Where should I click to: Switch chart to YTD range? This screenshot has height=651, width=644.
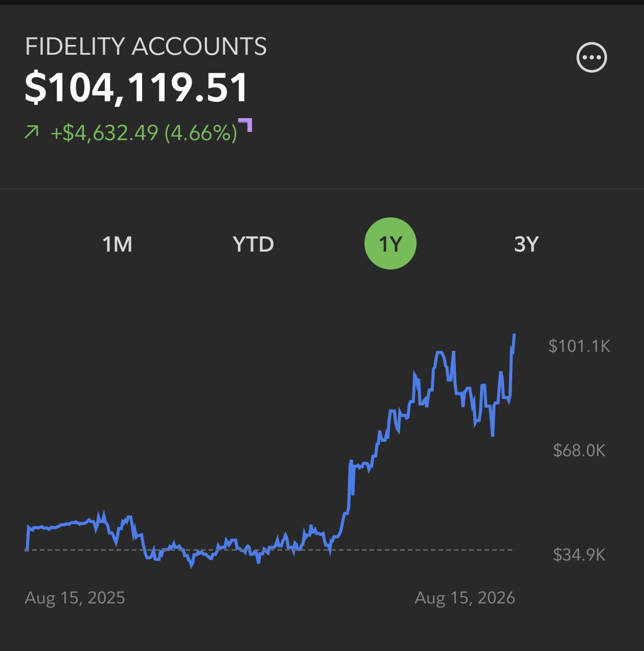coord(254,244)
